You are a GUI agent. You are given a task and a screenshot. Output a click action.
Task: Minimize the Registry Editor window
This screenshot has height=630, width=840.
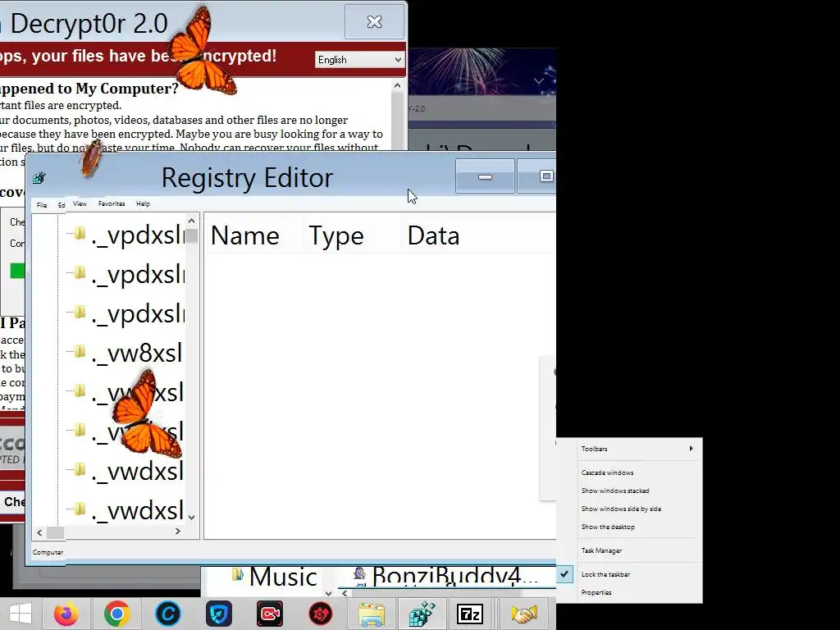point(485,177)
